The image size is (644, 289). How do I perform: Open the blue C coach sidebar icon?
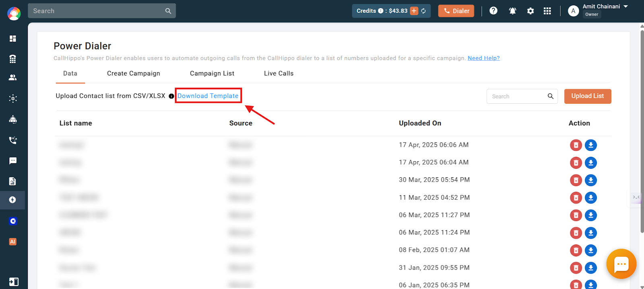tap(13, 221)
